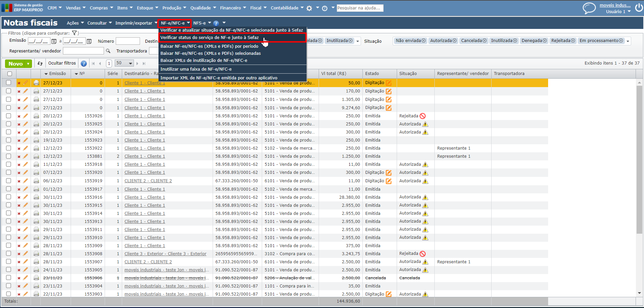This screenshot has width=644, height=308.
Task: Print invoice number 1553908
Action: (x=36, y=254)
